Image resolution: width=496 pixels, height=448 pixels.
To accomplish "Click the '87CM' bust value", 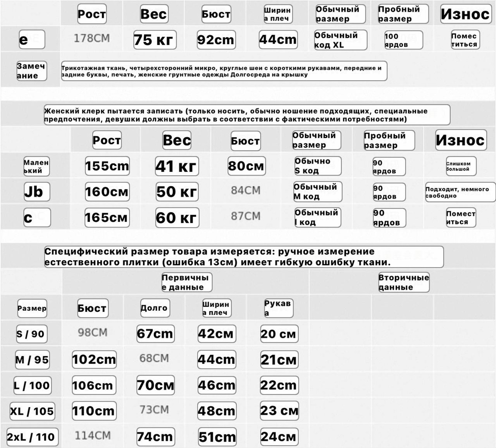I will (x=246, y=216).
